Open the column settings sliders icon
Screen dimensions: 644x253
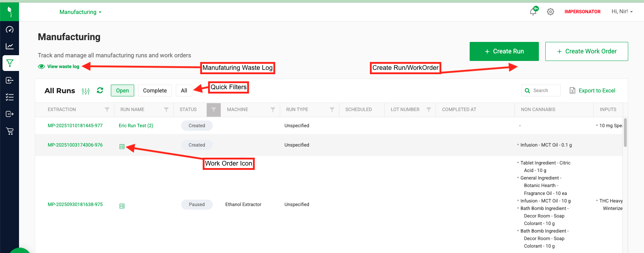(x=86, y=91)
